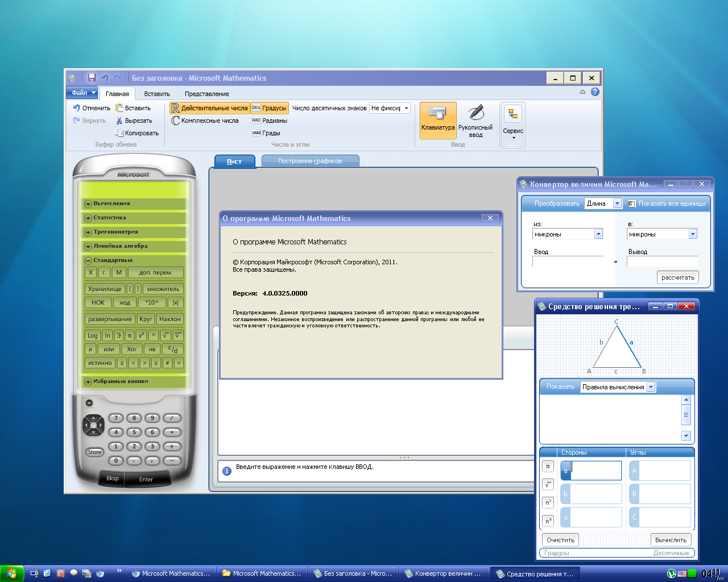
Task: Click рассчитать in the unit converter
Action: pyautogui.click(x=678, y=277)
